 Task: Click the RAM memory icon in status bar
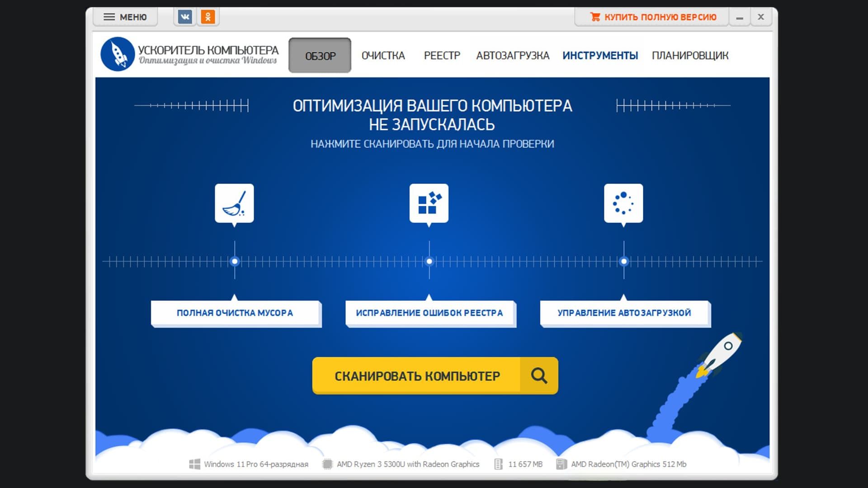(x=498, y=464)
